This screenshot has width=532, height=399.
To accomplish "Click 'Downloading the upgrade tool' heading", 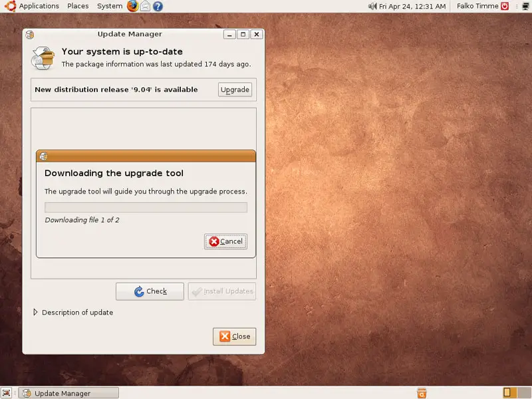I will click(x=114, y=173).
